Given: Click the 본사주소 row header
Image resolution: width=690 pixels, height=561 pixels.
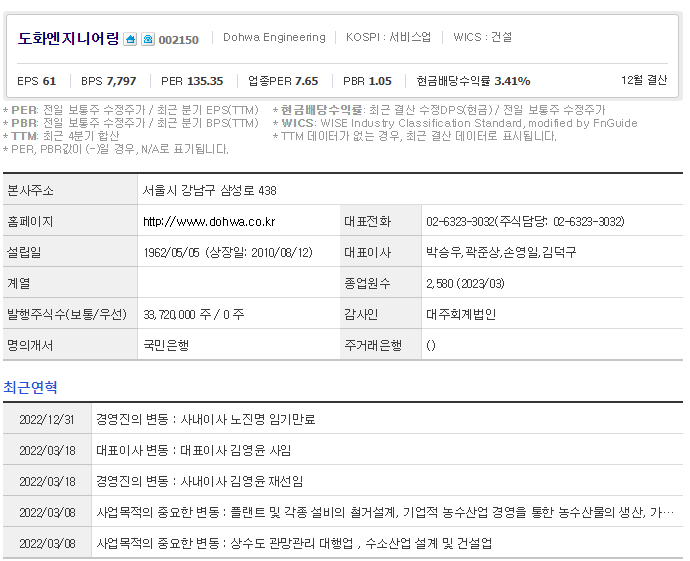Looking at the screenshot, I should (x=70, y=190).
